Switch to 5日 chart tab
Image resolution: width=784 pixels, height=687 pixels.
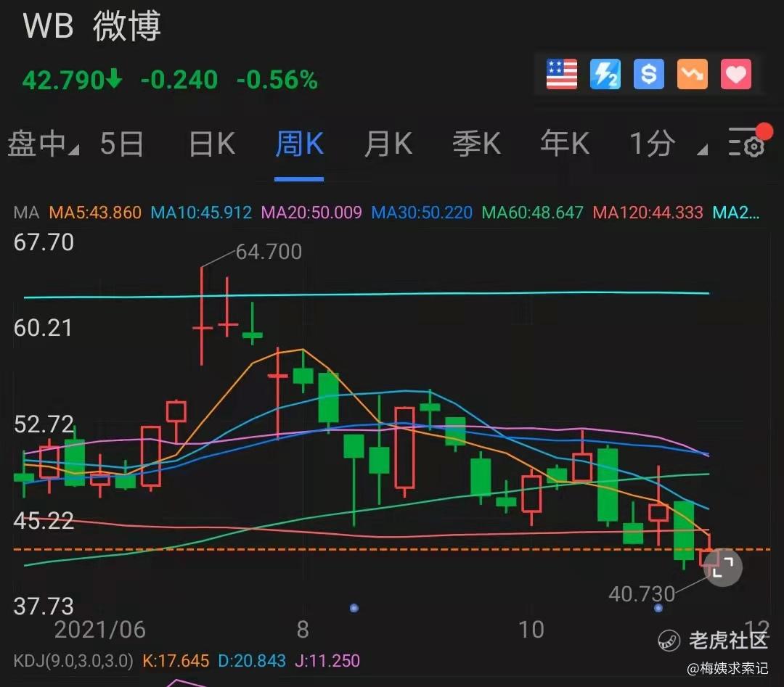(x=122, y=144)
